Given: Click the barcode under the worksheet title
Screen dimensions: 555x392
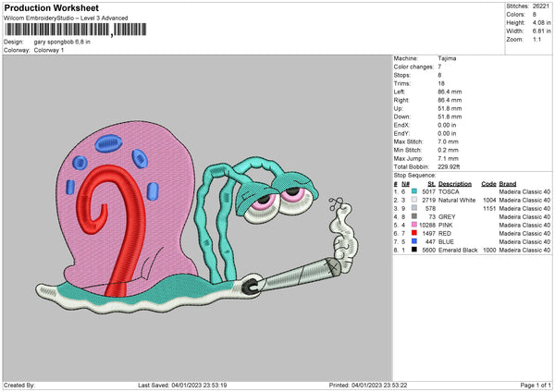Looking at the screenshot, I should [x=76, y=30].
